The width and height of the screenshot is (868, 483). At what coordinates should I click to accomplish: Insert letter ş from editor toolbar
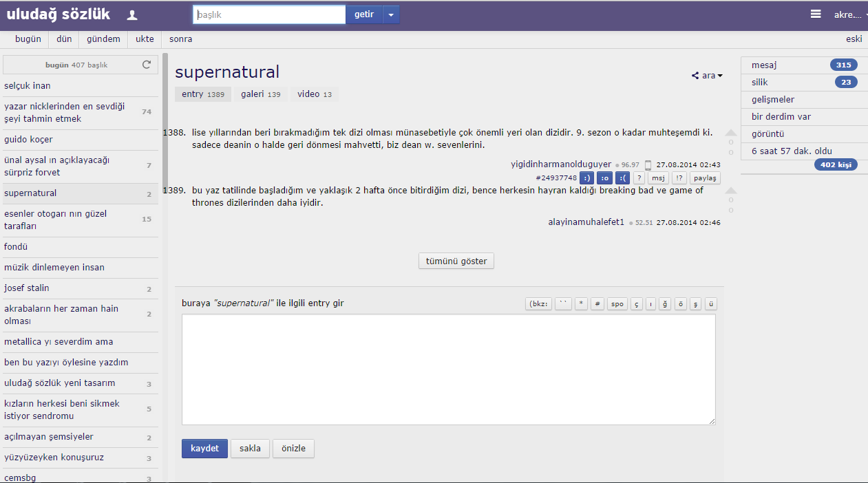point(696,303)
